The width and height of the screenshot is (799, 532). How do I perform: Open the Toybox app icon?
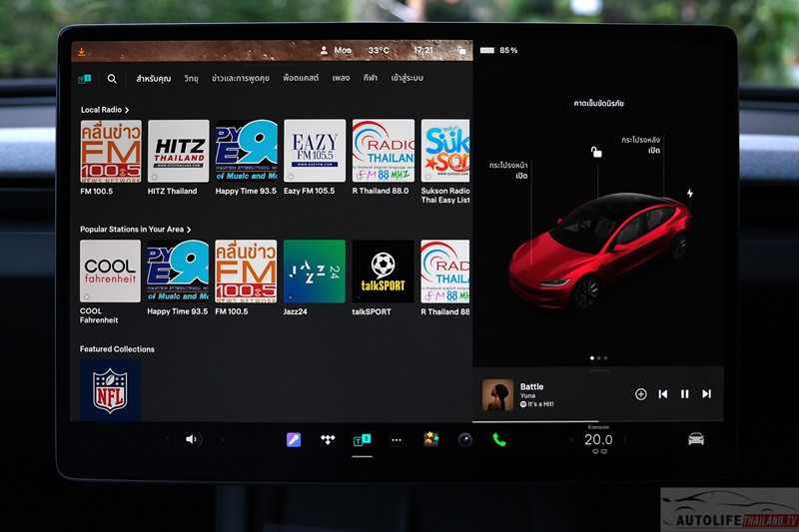(431, 439)
